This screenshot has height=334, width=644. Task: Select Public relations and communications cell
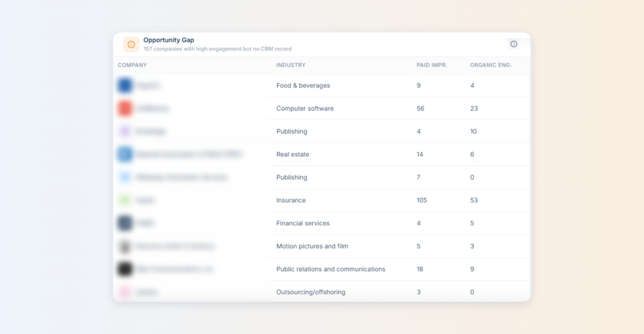click(x=331, y=269)
